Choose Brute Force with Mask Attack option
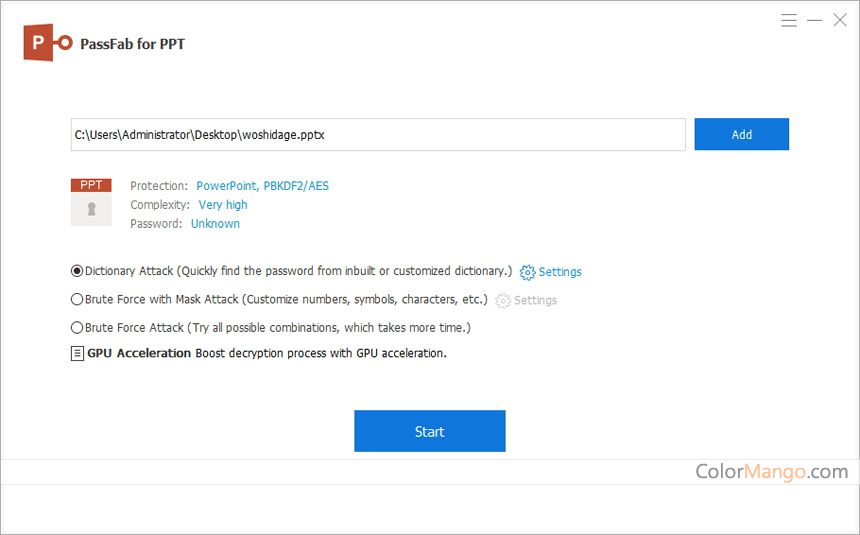This screenshot has height=535, width=860. coord(77,299)
